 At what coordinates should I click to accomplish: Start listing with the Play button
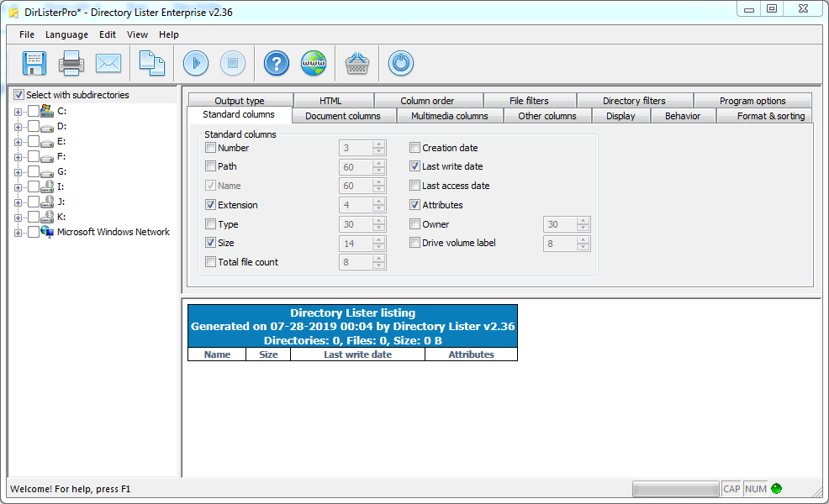pyautogui.click(x=196, y=63)
